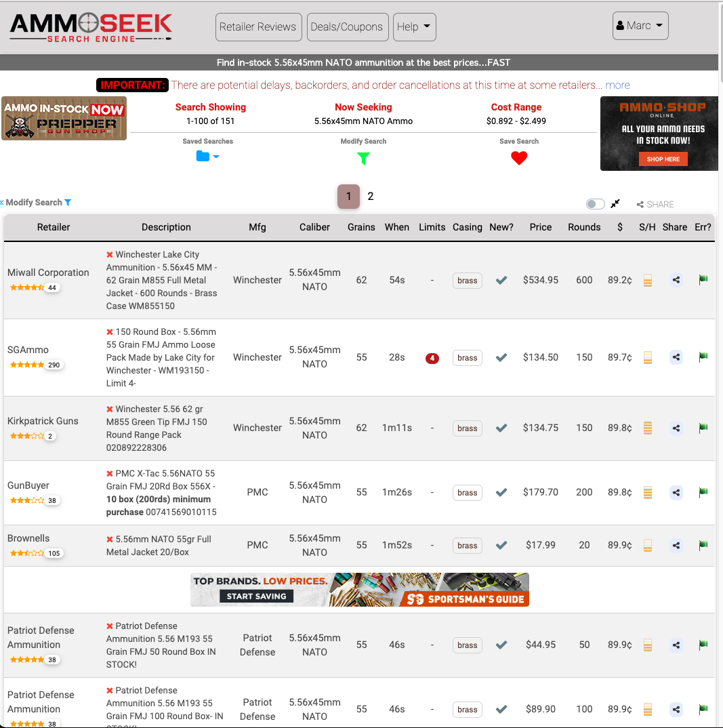Image resolution: width=723 pixels, height=728 pixels.
Task: Click the share icon in the Miwall Corporation row
Action: 676,280
